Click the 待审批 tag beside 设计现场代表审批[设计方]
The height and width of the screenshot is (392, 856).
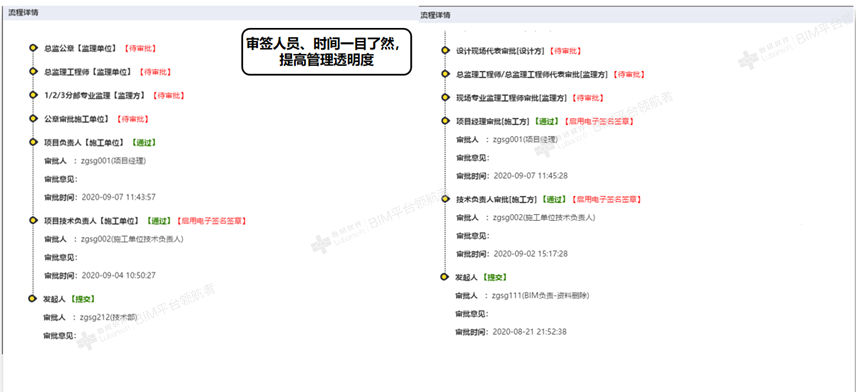click(566, 51)
